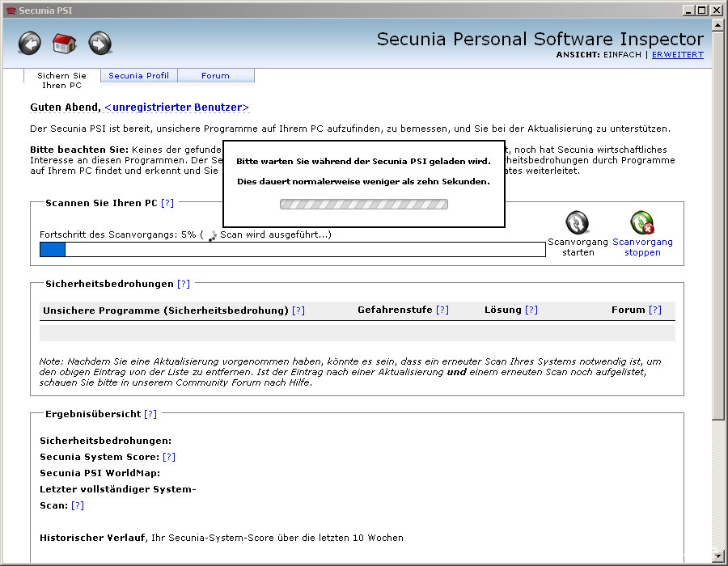728x566 pixels.
Task: Open the Sichern Sie Ihren PC tab
Action: click(61, 80)
